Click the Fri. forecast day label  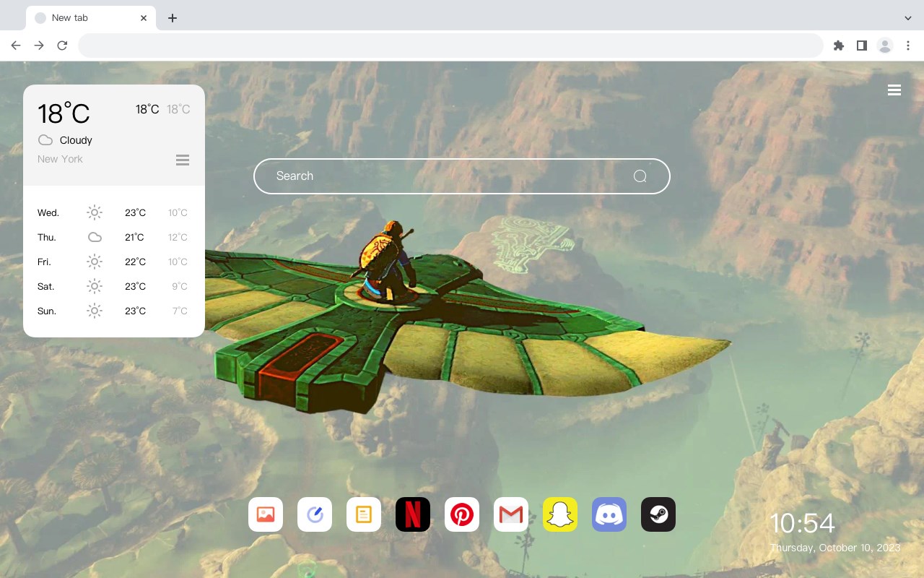pyautogui.click(x=45, y=262)
